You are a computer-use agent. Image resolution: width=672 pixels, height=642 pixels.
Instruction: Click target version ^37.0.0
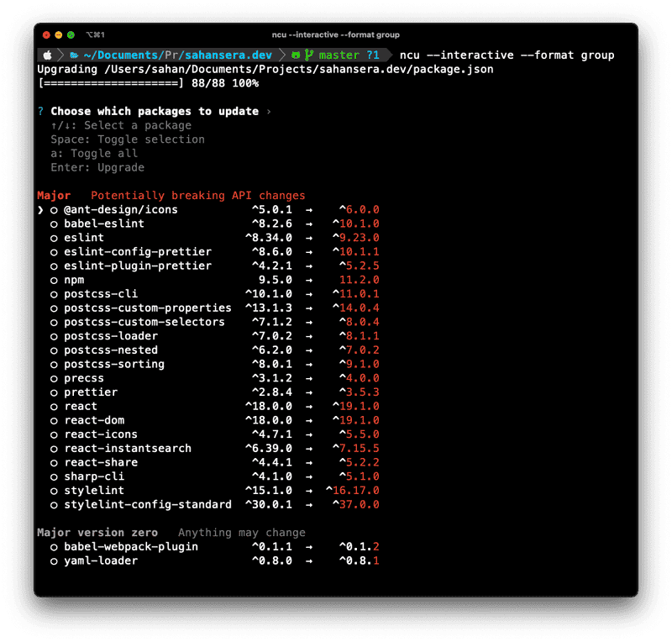pyautogui.click(x=356, y=505)
